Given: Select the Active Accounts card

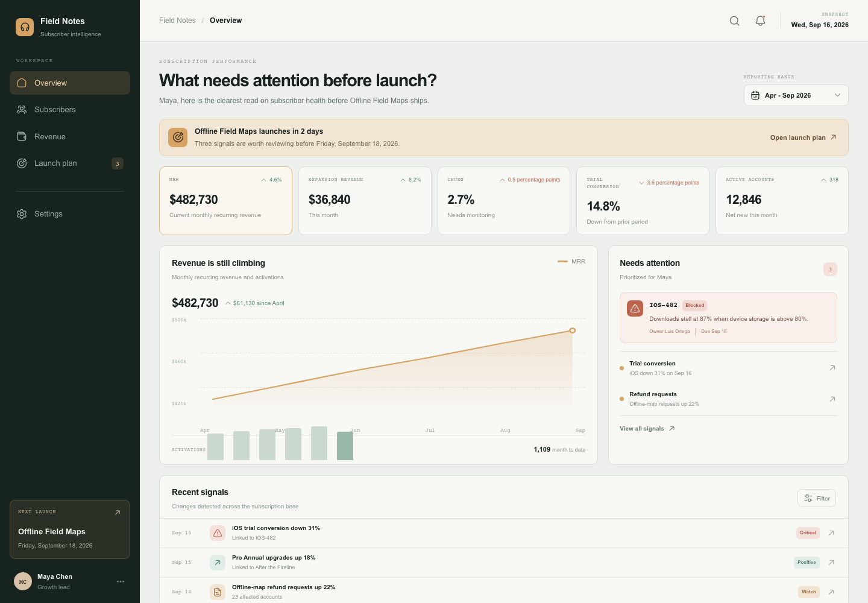Looking at the screenshot, I should (x=782, y=201).
